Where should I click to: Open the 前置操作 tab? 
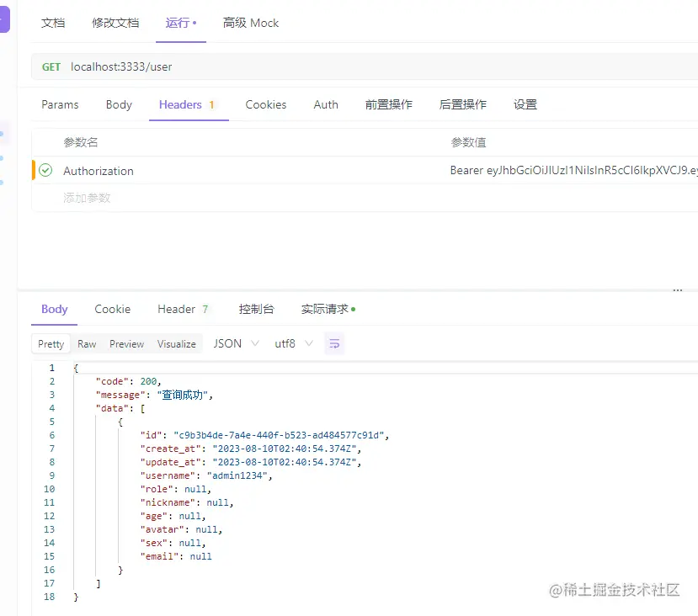pyautogui.click(x=389, y=104)
